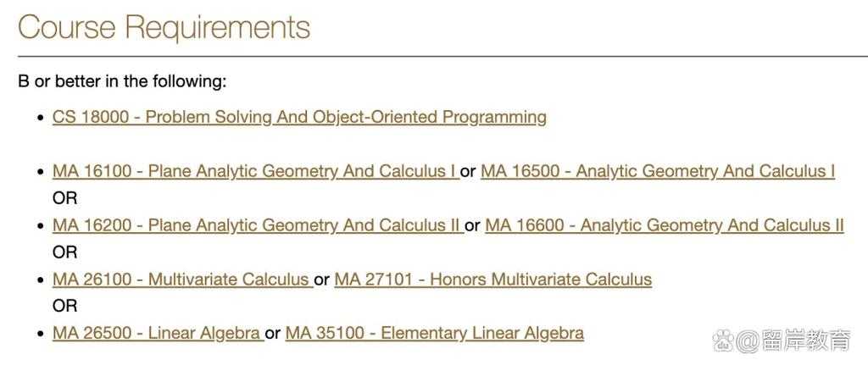Click the 留岸教育 watermark text
The width and height of the screenshot is (868, 371).
tap(806, 341)
